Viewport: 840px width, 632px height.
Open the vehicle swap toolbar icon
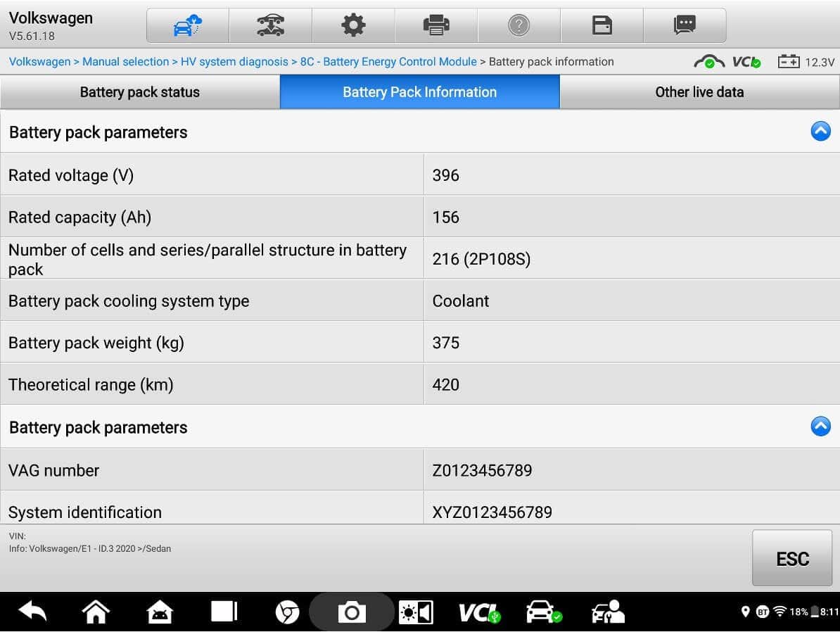tap(270, 26)
